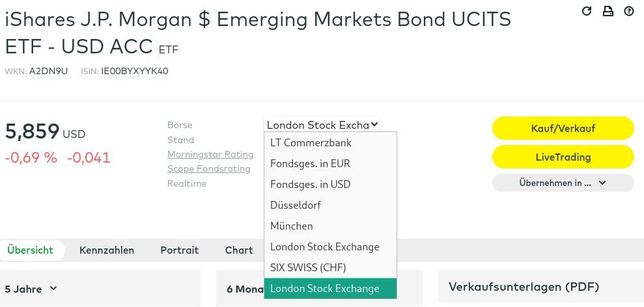The width and height of the screenshot is (644, 307).
Task: Click the refresh icon at top right
Action: tap(587, 11)
